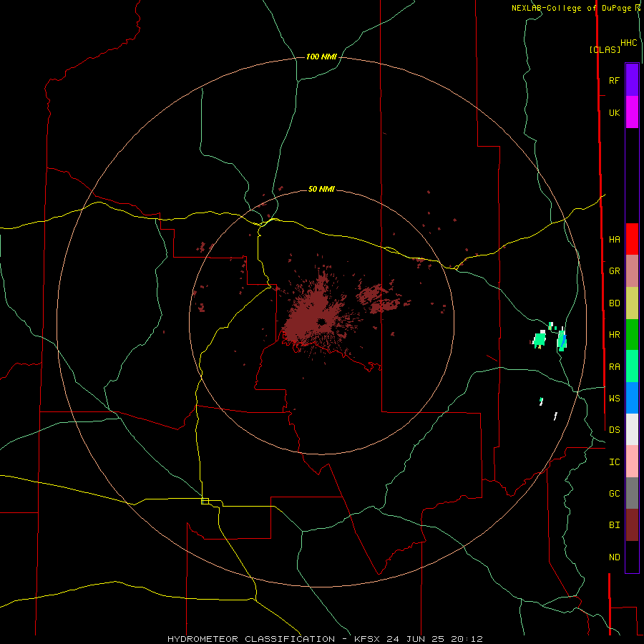Image resolution: width=644 pixels, height=644 pixels.
Task: Select the GR pink legend swatch
Action: point(632,271)
